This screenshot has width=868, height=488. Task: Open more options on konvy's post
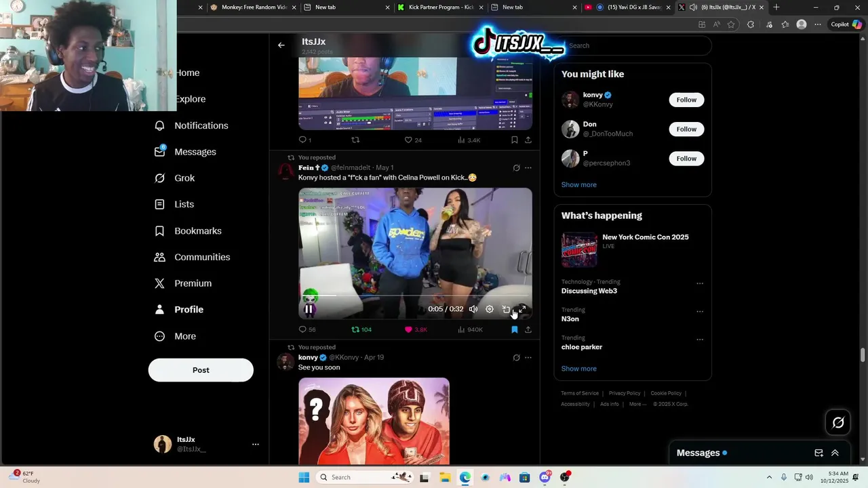pyautogui.click(x=528, y=357)
